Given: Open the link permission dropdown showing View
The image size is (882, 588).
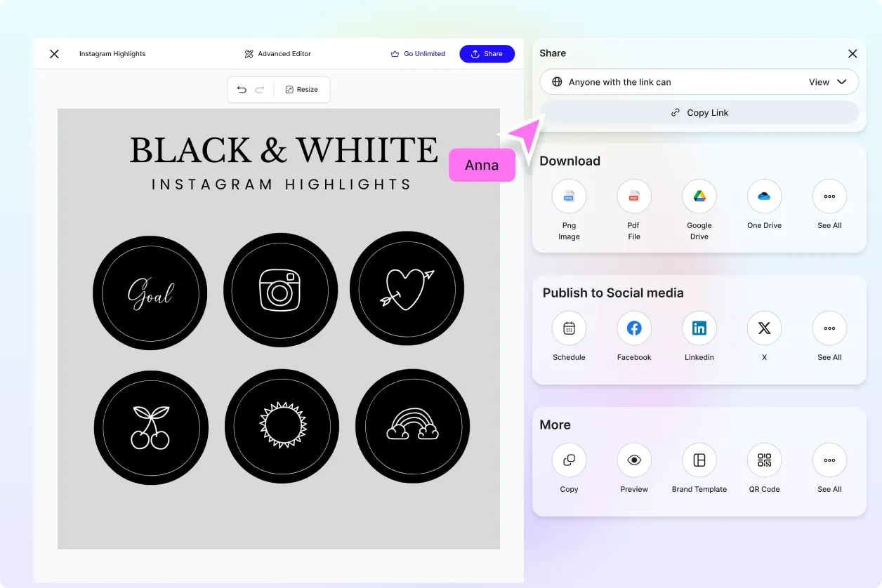Looking at the screenshot, I should (x=828, y=82).
